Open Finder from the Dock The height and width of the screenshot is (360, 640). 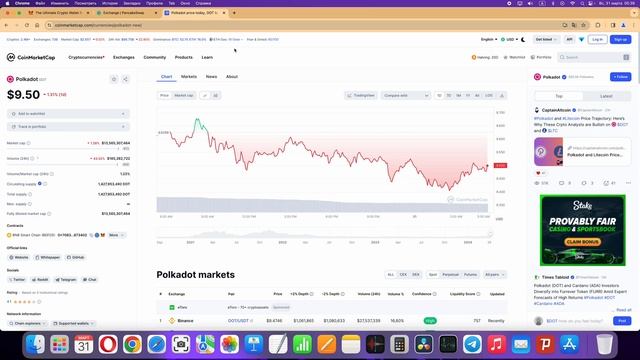pyautogui.click(x=35, y=344)
